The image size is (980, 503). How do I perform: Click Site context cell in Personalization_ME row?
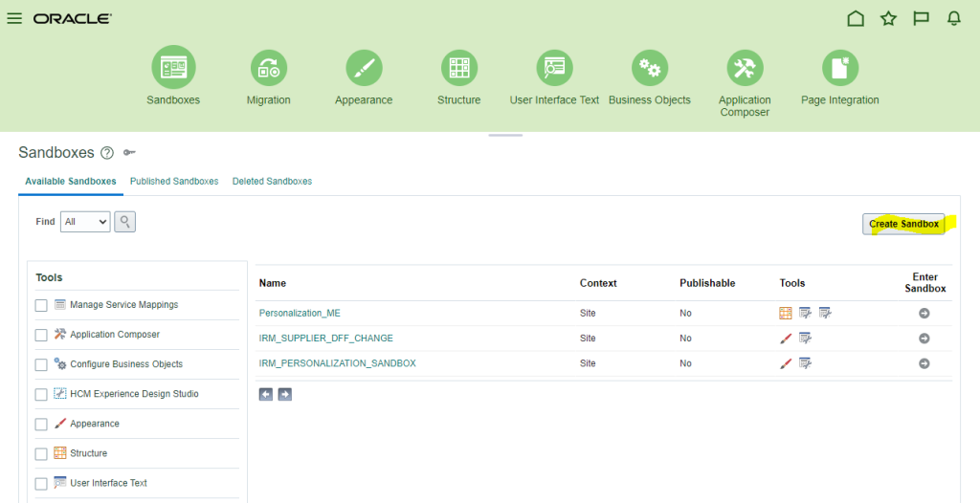point(588,313)
